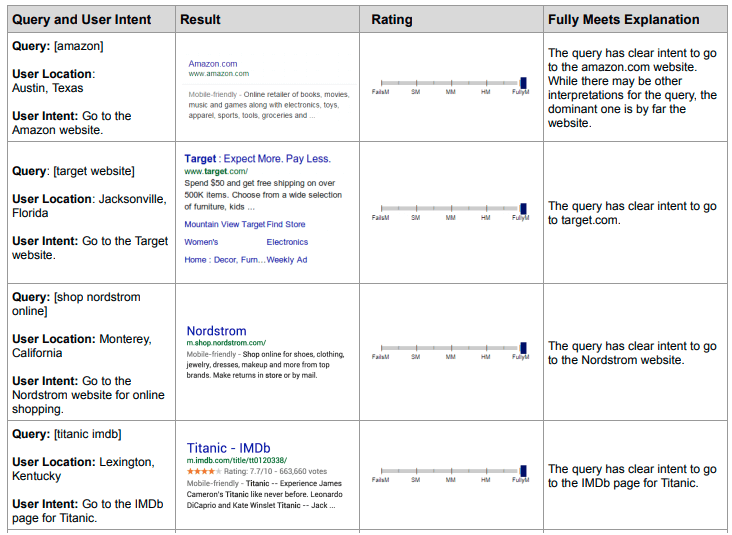This screenshot has height=535, width=732.
Task: Click the Titanic snippet about James Cameron
Action: point(265,494)
